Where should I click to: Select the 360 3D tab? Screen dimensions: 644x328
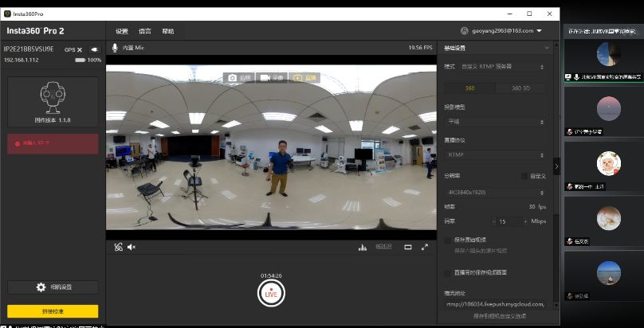tap(522, 88)
